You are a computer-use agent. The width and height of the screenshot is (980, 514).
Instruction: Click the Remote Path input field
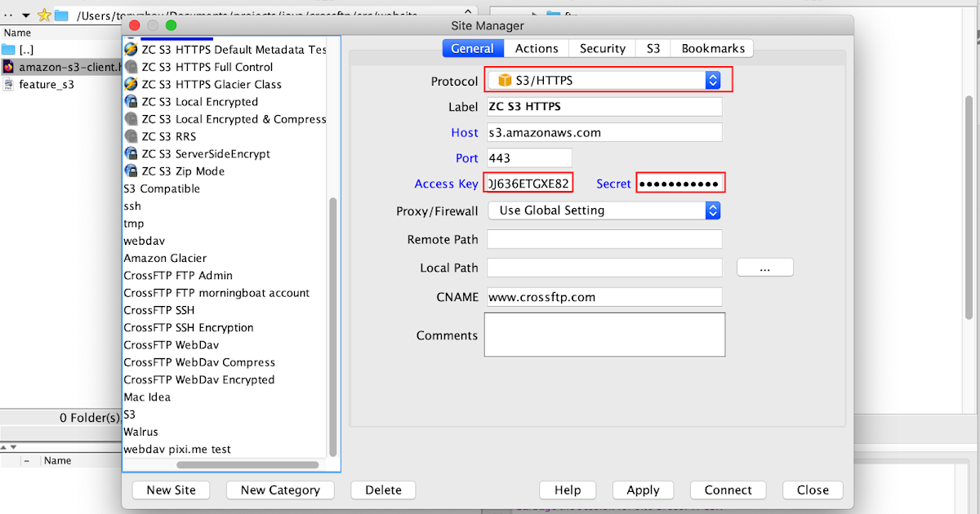[604, 240]
